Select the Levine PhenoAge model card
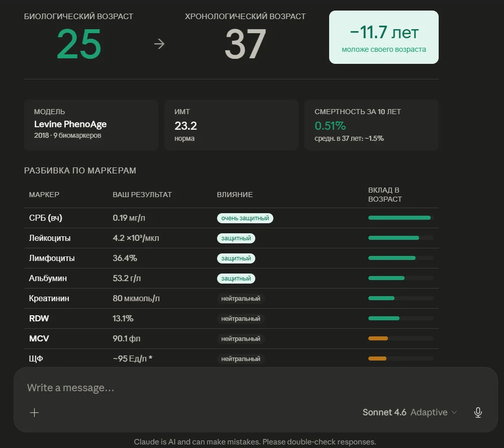 pyautogui.click(x=91, y=125)
